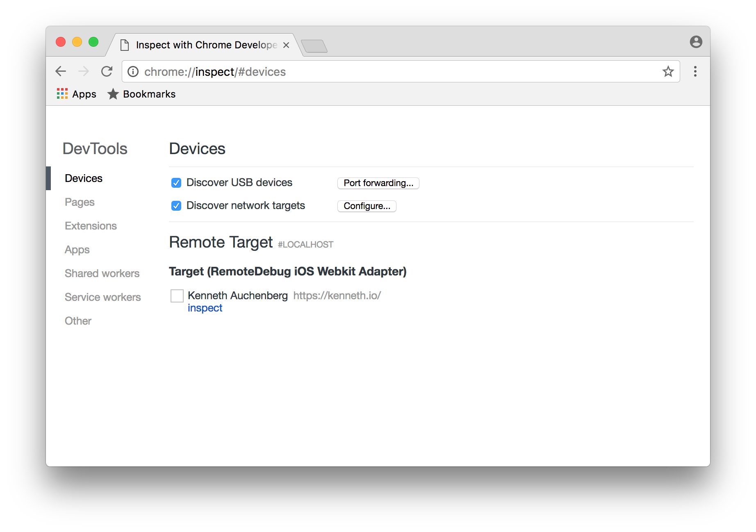Click the inspect link for kenneth.io
Image resolution: width=756 pixels, height=532 pixels.
pos(205,308)
